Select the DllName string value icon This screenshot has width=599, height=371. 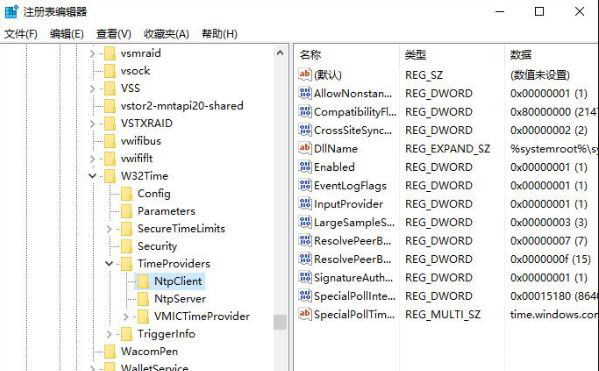pyautogui.click(x=305, y=148)
